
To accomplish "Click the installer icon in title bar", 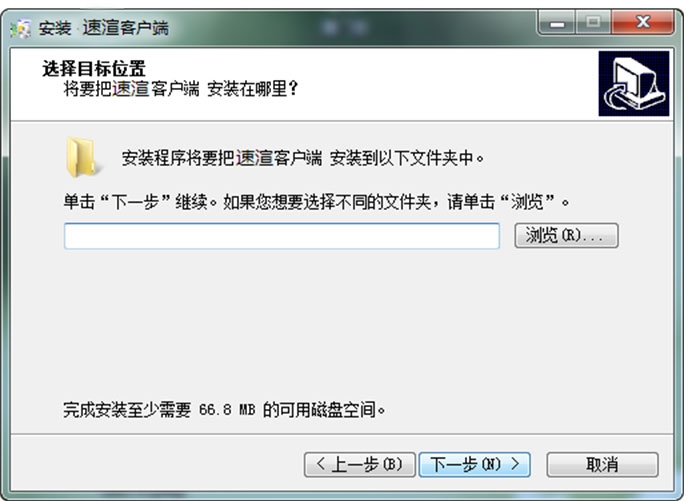I will coord(21,29).
